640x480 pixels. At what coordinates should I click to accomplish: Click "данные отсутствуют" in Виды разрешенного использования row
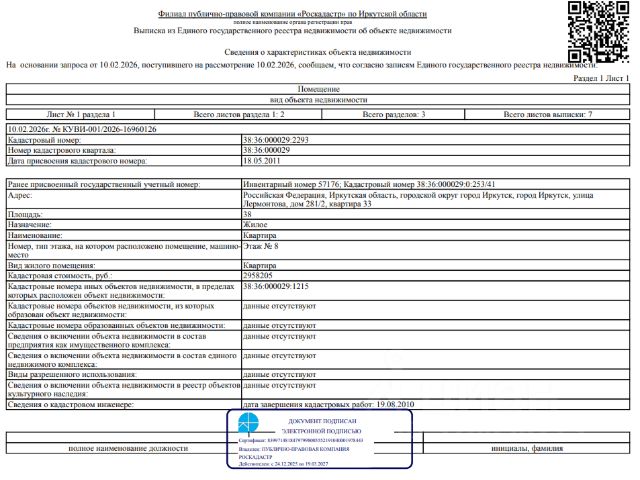(x=279, y=375)
